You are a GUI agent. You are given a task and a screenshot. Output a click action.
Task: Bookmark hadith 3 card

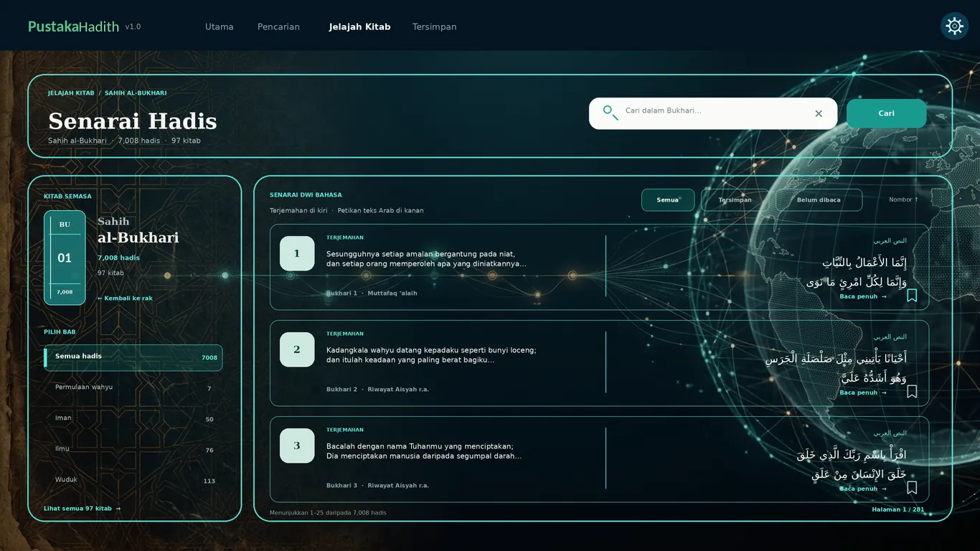click(x=912, y=487)
